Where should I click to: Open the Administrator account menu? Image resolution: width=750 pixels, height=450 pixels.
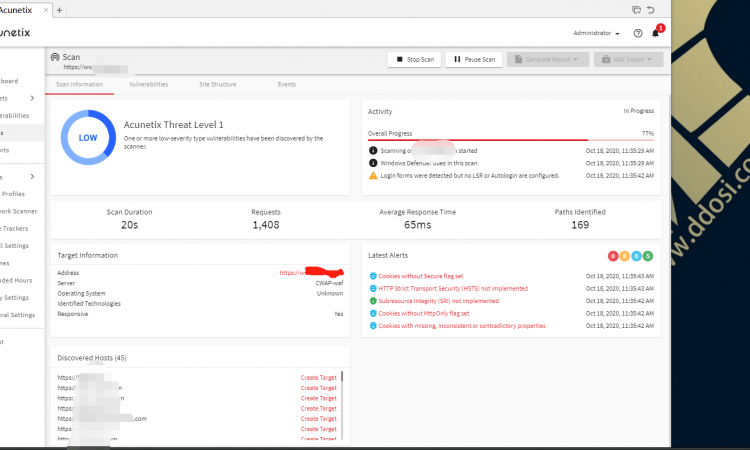pyautogui.click(x=596, y=33)
